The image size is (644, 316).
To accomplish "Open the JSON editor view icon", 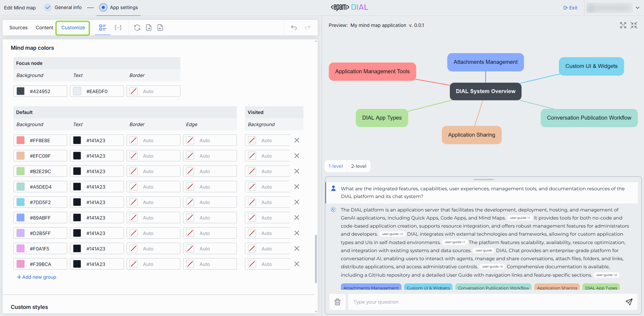I will 118,28.
